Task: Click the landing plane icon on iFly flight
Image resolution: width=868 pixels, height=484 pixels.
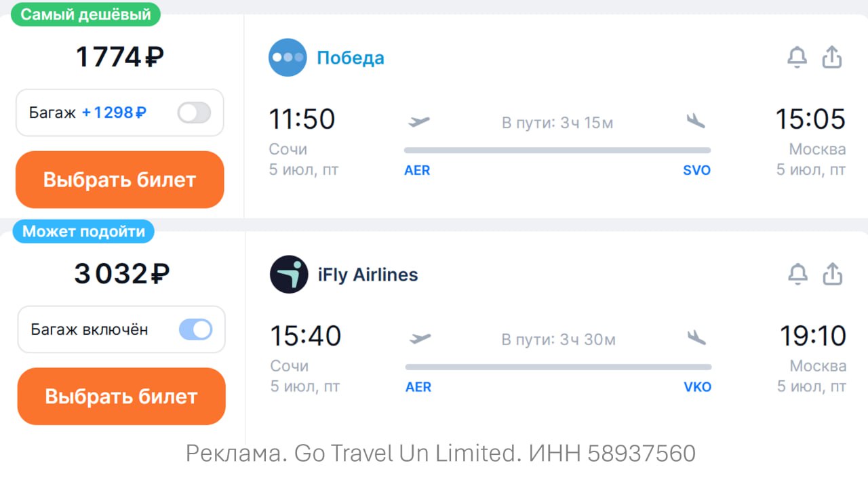Action: (x=696, y=338)
